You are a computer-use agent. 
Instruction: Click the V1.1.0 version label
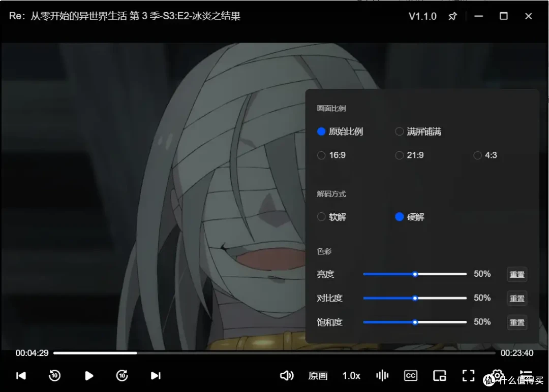tap(422, 16)
